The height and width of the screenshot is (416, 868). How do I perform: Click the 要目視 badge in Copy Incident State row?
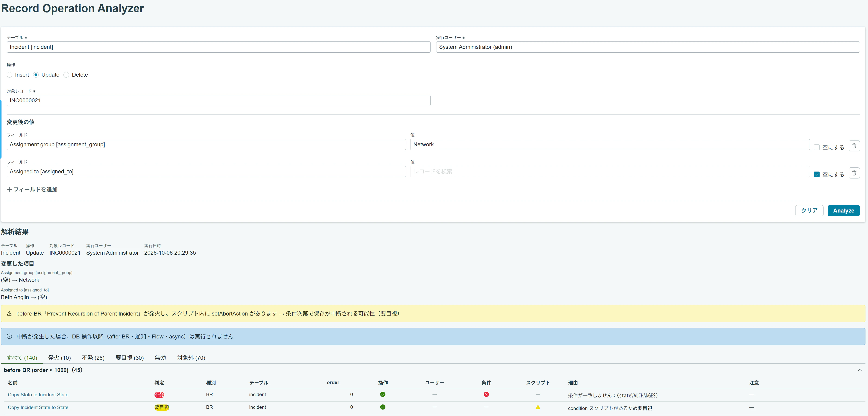(x=161, y=407)
